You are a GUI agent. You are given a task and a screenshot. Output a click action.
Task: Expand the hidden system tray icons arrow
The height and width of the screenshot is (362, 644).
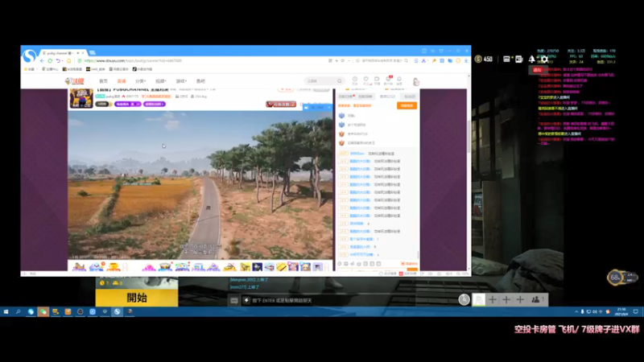tap(576, 312)
